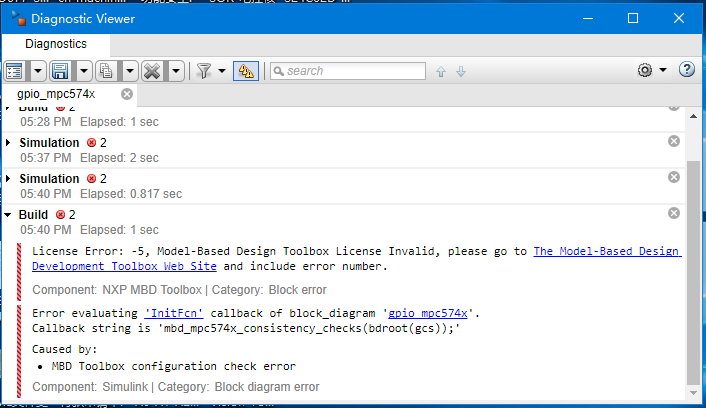The image size is (706, 408).
Task: Collapse the 05:40 PM Build entry
Action: tap(8, 215)
